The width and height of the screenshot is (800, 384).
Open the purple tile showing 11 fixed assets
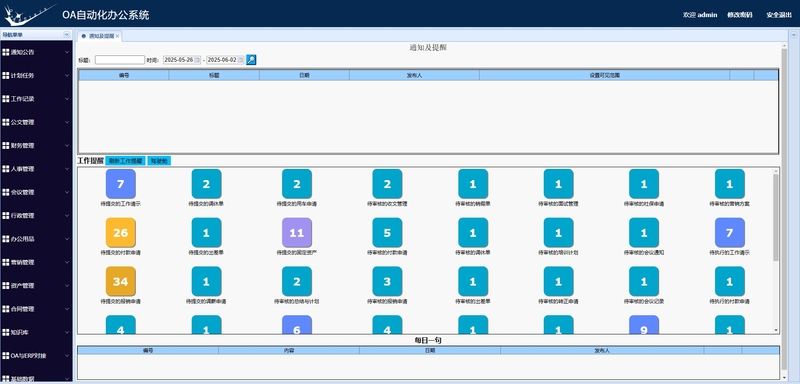click(x=297, y=233)
